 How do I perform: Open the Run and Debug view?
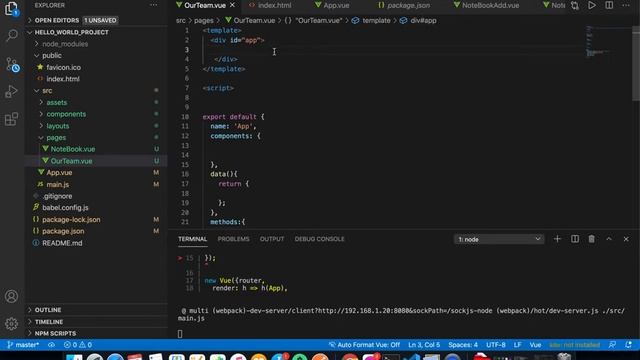click(11, 91)
